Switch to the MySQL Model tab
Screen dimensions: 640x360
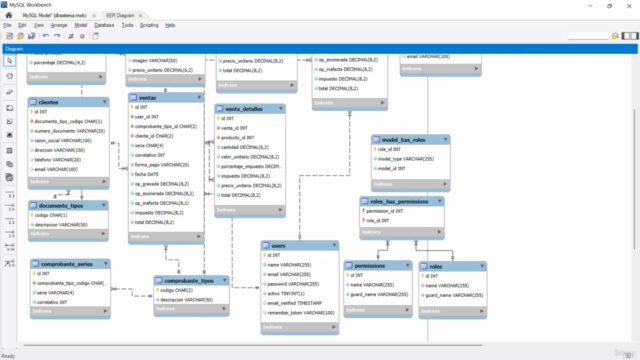[x=54, y=16]
